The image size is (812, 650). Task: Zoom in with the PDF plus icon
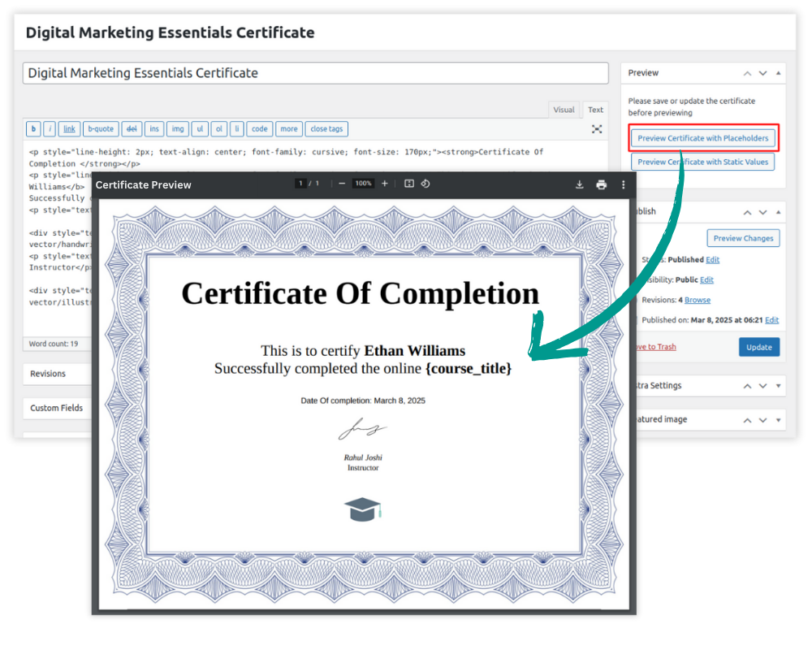[385, 184]
